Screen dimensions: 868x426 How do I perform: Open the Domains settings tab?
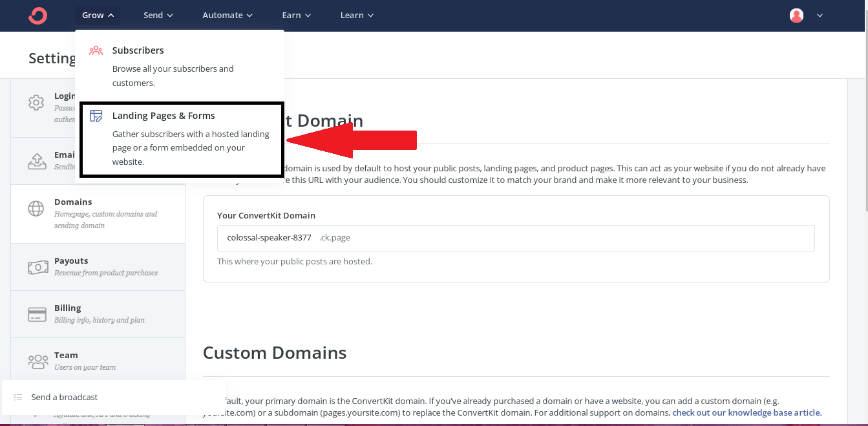[x=98, y=214]
